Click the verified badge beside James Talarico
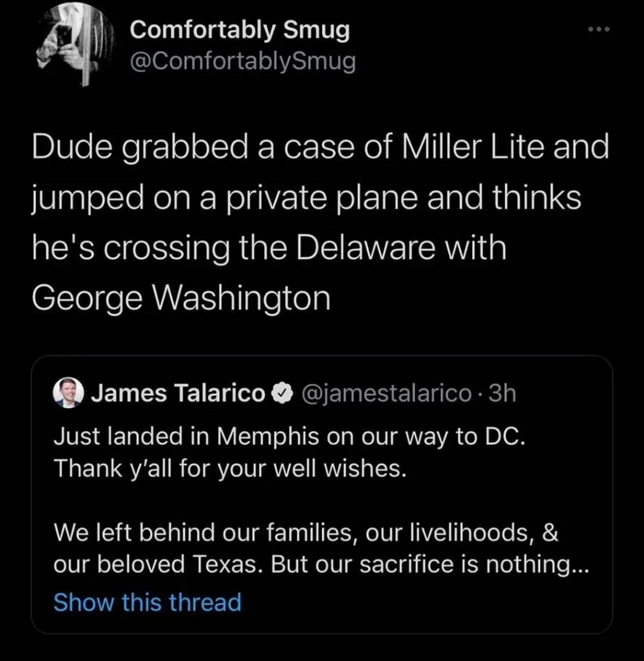The height and width of the screenshot is (661, 644). coord(282,392)
